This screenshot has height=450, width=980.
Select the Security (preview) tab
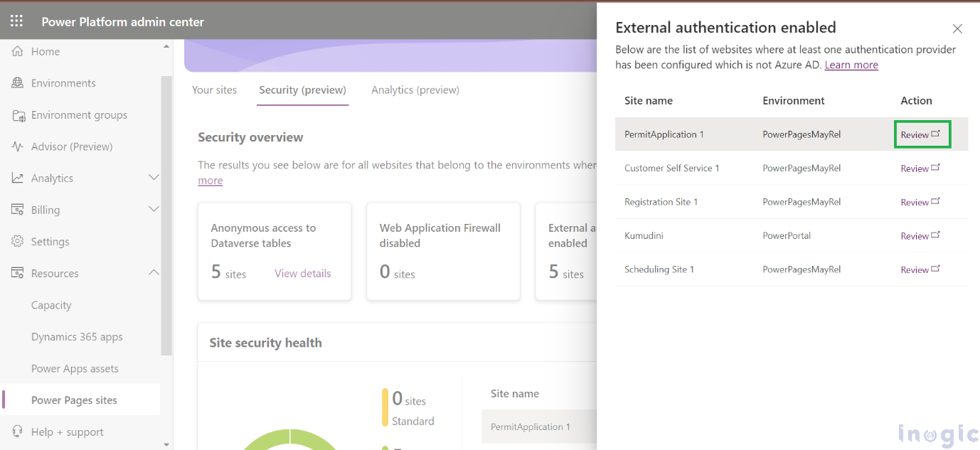tap(302, 90)
